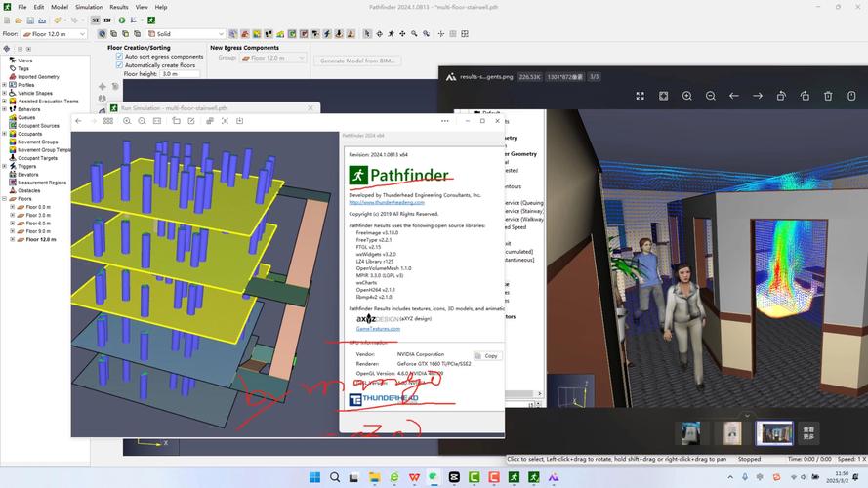The image size is (868, 488).
Task: Open the Help menu
Action: tap(160, 7)
